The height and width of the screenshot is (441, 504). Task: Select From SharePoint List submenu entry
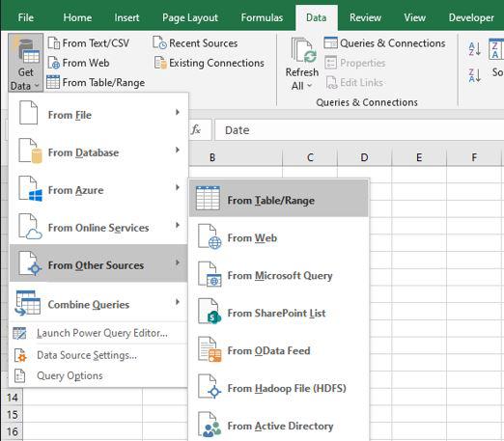click(279, 313)
